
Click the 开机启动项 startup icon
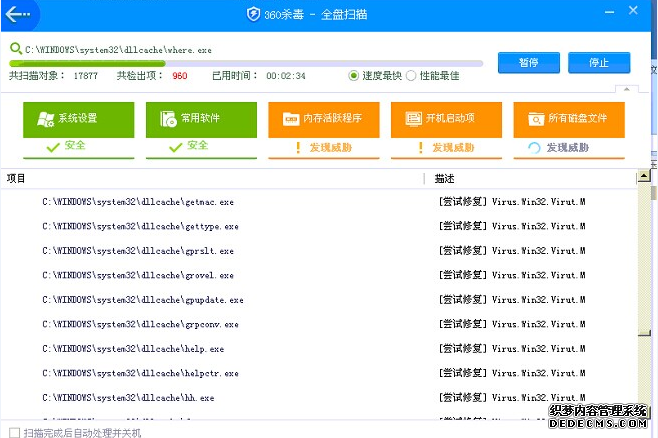click(x=413, y=119)
